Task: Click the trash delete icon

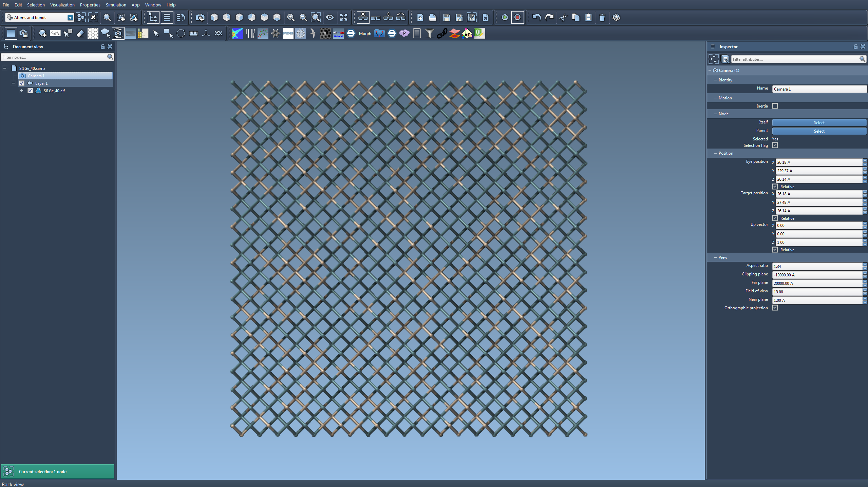Action: [602, 17]
